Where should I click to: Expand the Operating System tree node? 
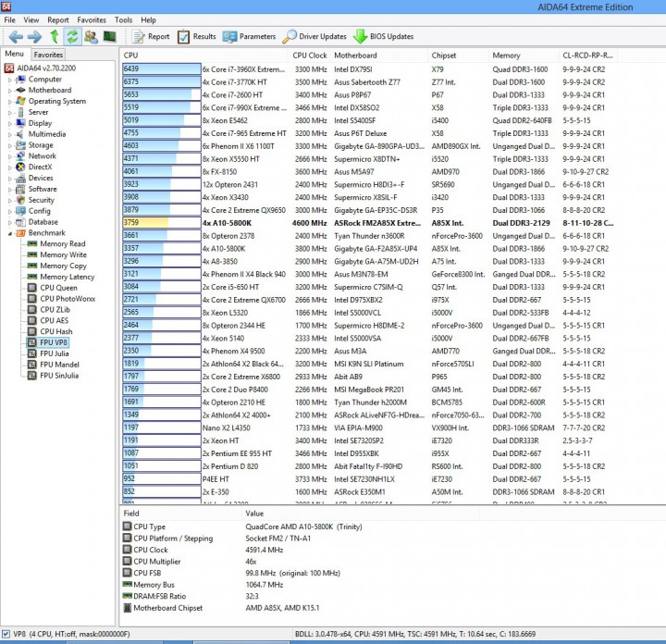(10, 102)
